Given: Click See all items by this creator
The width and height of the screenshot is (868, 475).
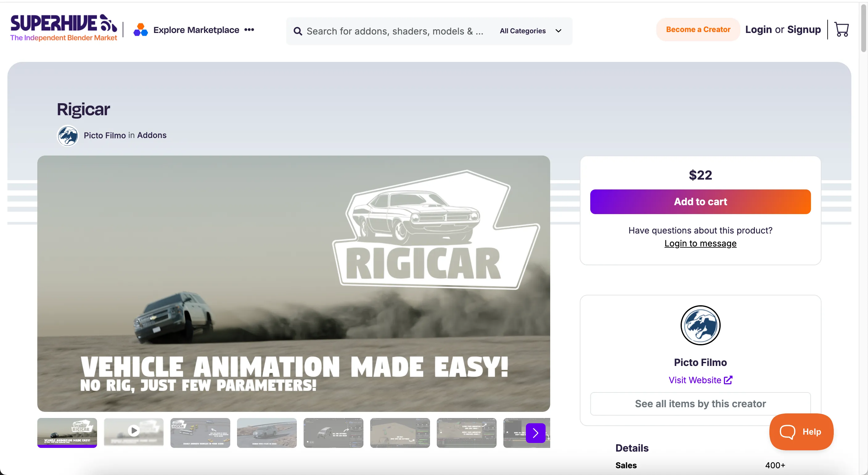Looking at the screenshot, I should pyautogui.click(x=700, y=404).
